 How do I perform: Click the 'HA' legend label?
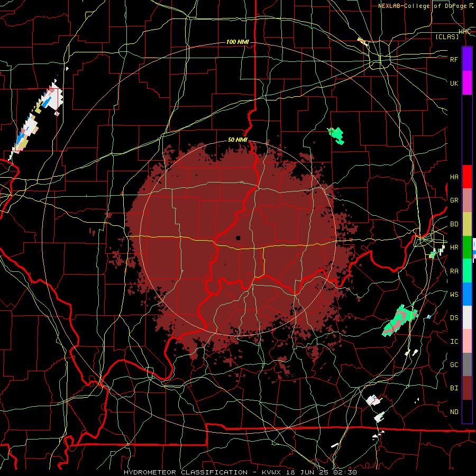454,177
